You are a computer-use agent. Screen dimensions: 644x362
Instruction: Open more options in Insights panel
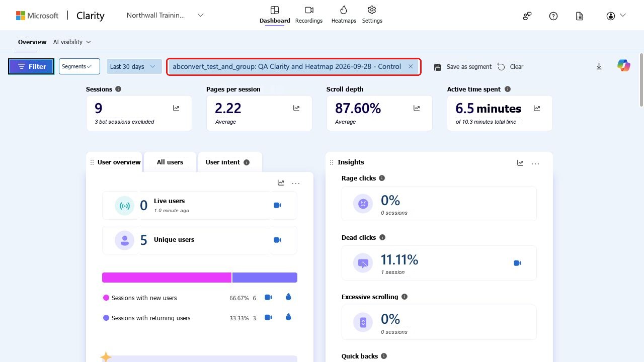coord(535,163)
